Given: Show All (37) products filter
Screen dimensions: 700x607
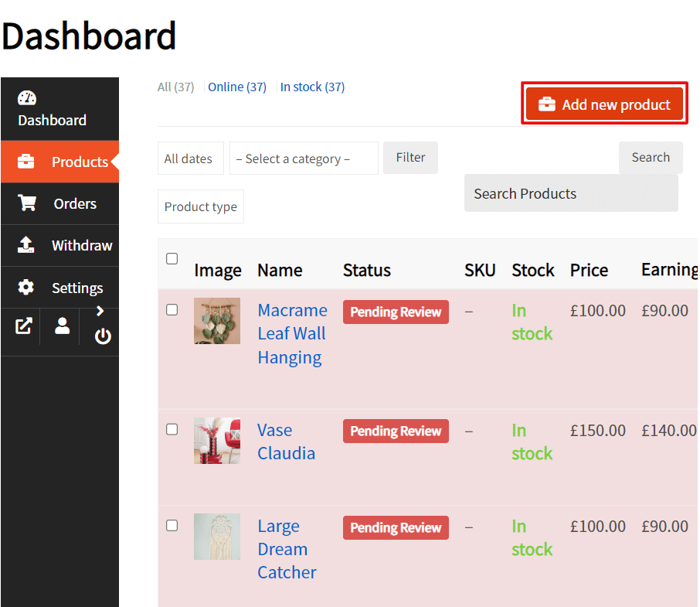Looking at the screenshot, I should [x=175, y=87].
